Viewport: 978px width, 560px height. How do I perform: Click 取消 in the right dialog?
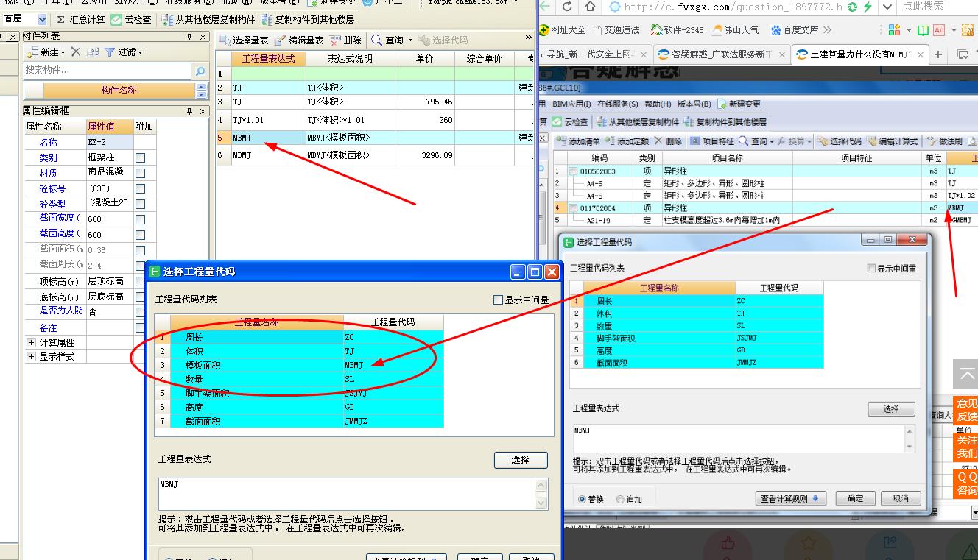pyautogui.click(x=901, y=498)
